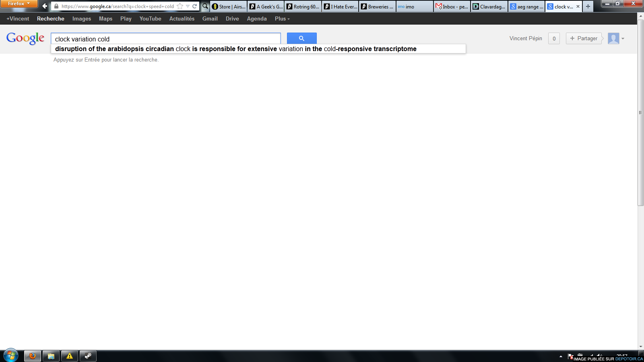644x362 pixels.
Task: Bookmark this page with the star icon
Action: click(x=180, y=6)
